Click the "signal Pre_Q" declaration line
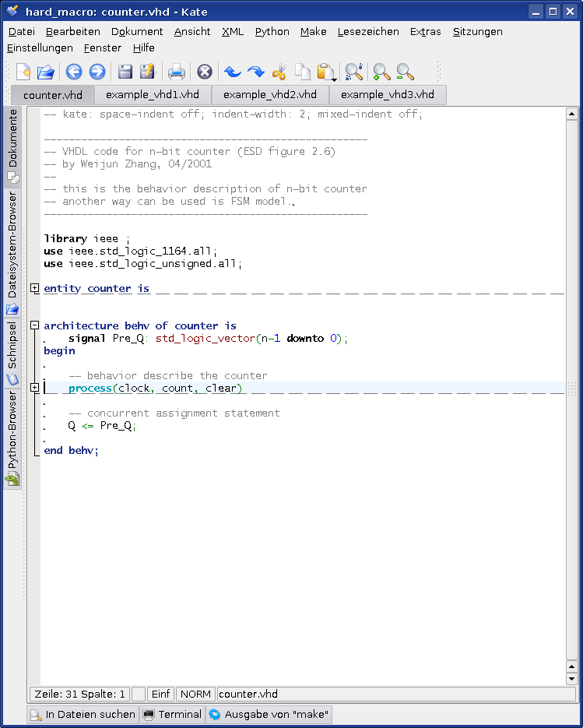The image size is (583, 728). (208, 338)
